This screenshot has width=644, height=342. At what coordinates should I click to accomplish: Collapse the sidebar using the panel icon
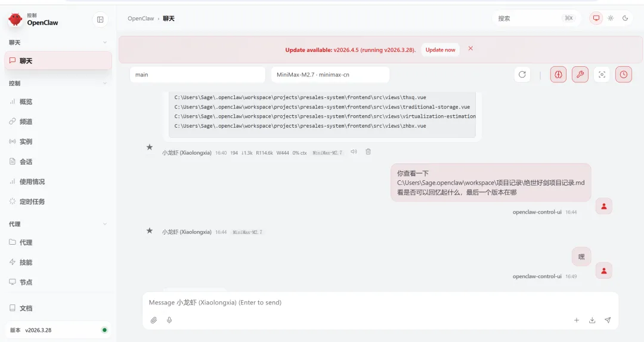pyautogui.click(x=100, y=19)
